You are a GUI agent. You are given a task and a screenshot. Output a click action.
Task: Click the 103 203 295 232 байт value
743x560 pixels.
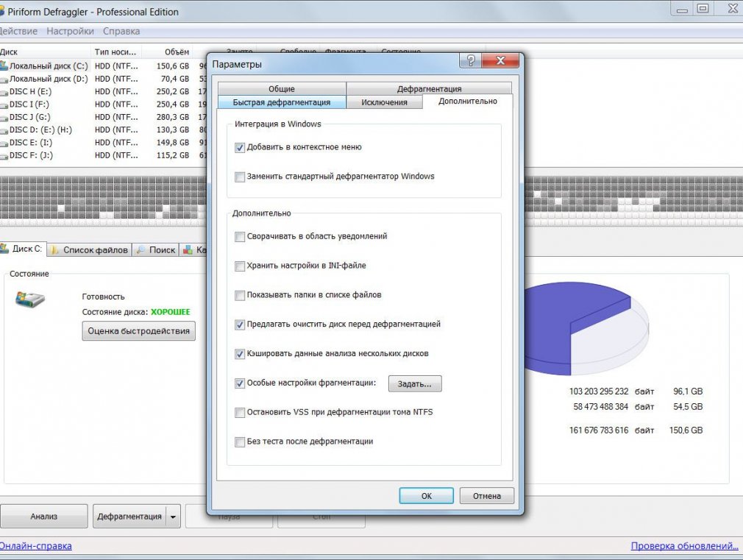[x=612, y=391]
